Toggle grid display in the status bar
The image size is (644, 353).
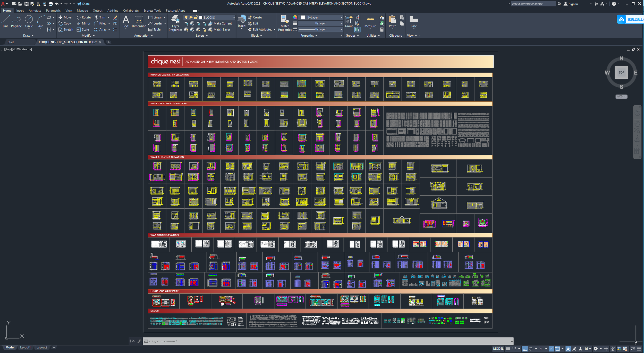pyautogui.click(x=509, y=348)
